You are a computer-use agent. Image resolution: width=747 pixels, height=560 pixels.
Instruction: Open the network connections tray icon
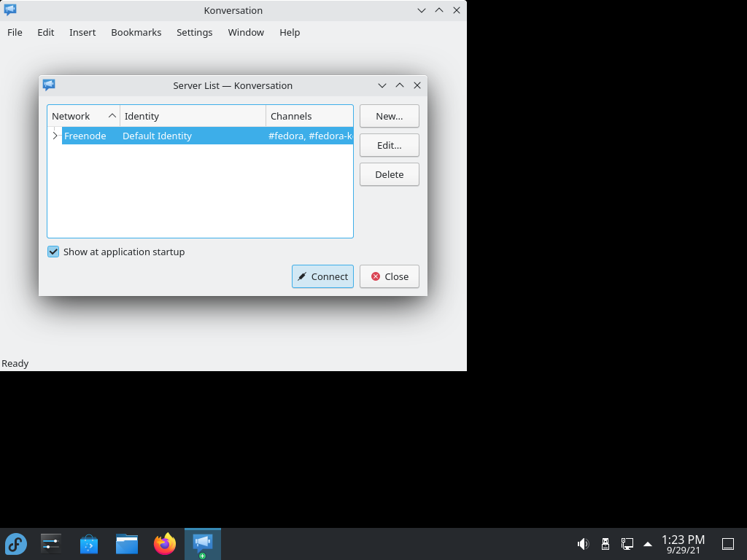tap(627, 544)
